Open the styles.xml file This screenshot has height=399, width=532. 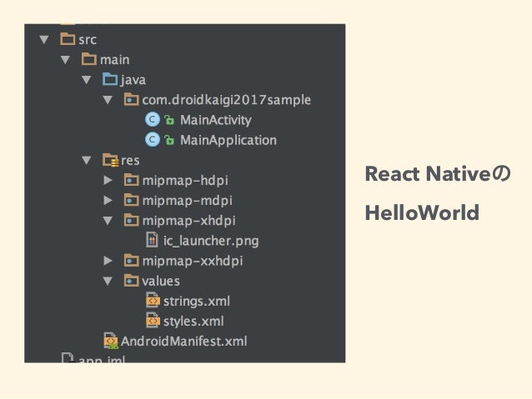click(x=193, y=322)
